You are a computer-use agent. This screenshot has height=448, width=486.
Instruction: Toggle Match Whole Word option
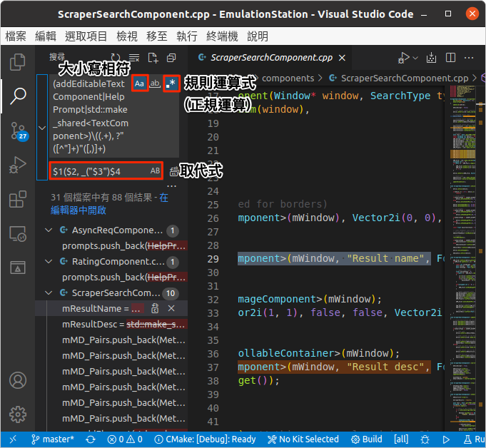click(155, 83)
